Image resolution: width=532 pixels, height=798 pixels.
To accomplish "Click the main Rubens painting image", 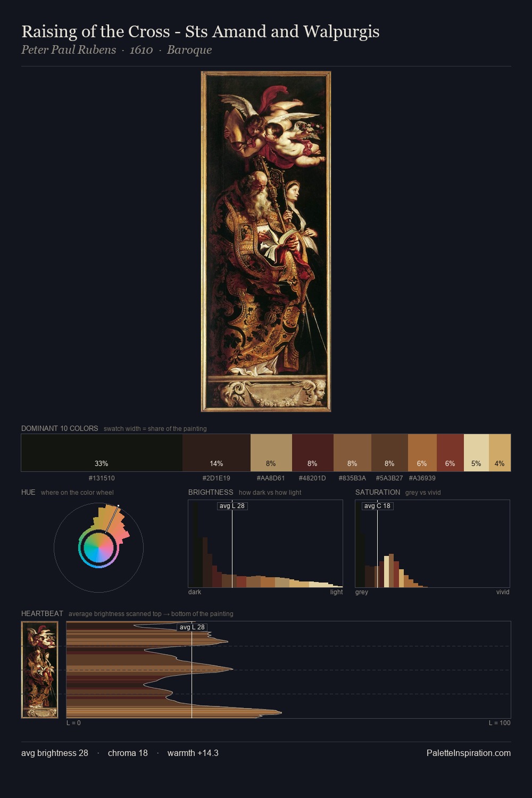I will click(266, 242).
